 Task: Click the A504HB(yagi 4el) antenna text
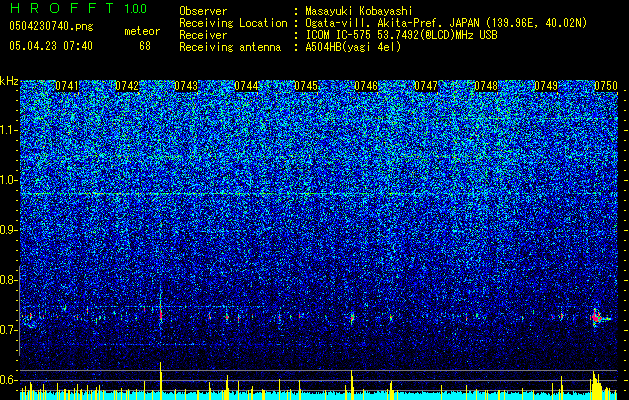pos(353,47)
